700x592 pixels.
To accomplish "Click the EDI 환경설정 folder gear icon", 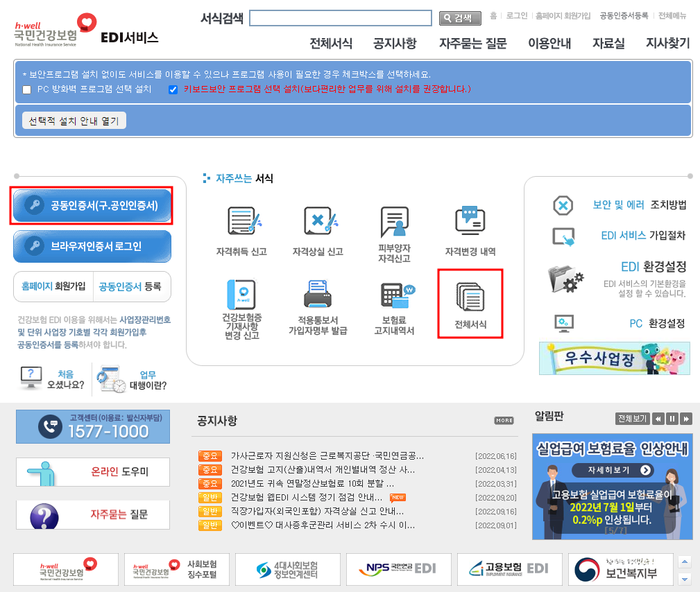I will click(565, 279).
